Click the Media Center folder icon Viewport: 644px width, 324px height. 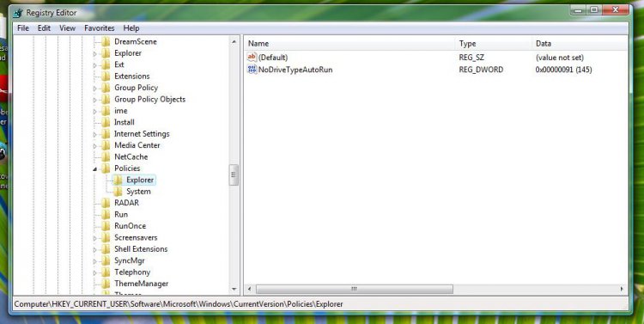coord(106,145)
